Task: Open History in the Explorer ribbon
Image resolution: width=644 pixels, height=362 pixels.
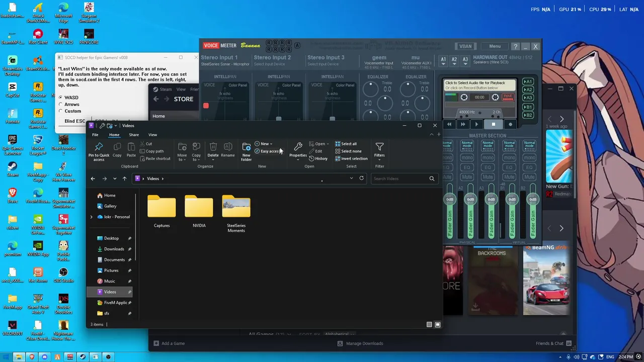Action: (318, 159)
